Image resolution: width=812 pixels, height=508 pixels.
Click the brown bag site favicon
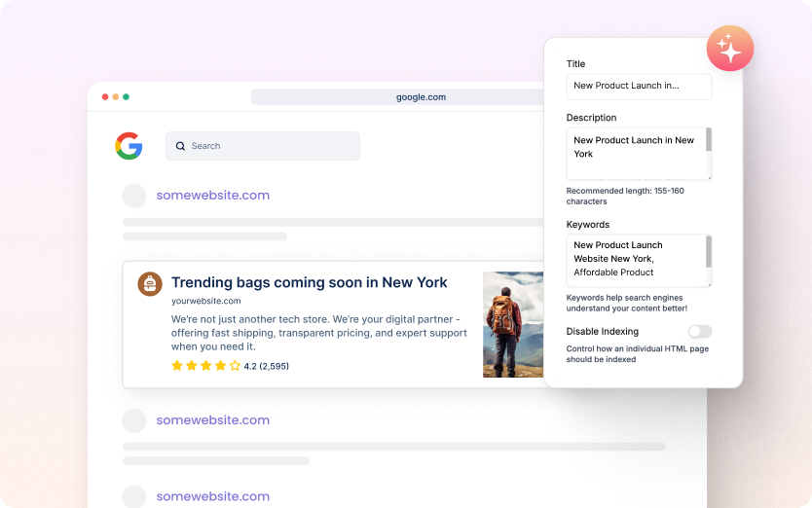pyautogui.click(x=150, y=283)
